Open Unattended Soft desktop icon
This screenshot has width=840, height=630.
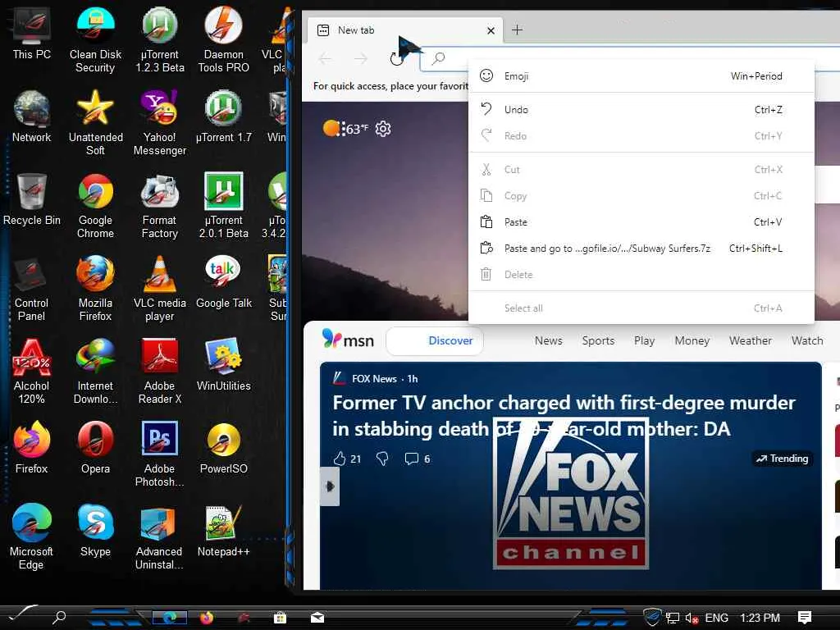[x=95, y=123]
